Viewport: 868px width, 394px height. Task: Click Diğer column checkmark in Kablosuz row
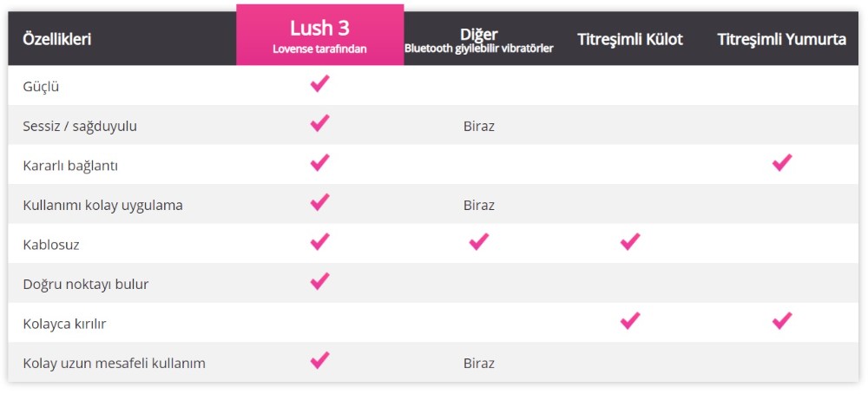coord(478,242)
